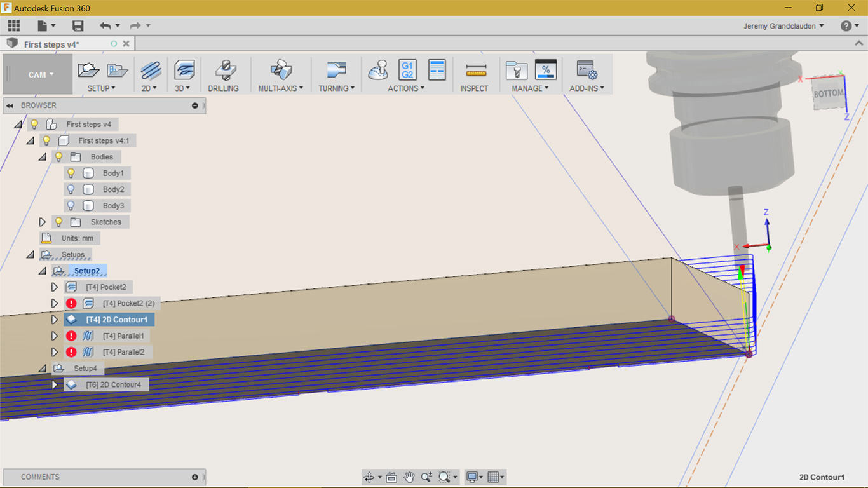Toggle visibility bulb of Body1
Screen dimensions: 868x488
(x=71, y=173)
